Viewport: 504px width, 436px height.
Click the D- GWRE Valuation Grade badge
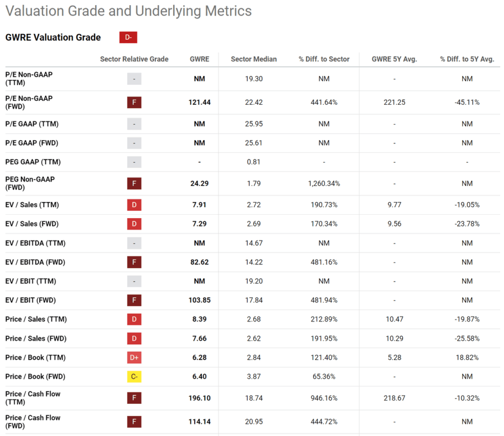tap(128, 37)
